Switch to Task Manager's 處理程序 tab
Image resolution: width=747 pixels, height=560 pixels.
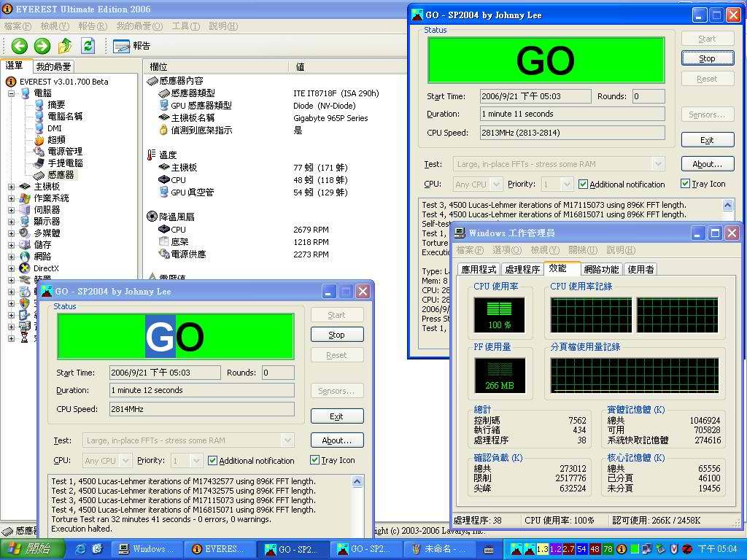(522, 269)
